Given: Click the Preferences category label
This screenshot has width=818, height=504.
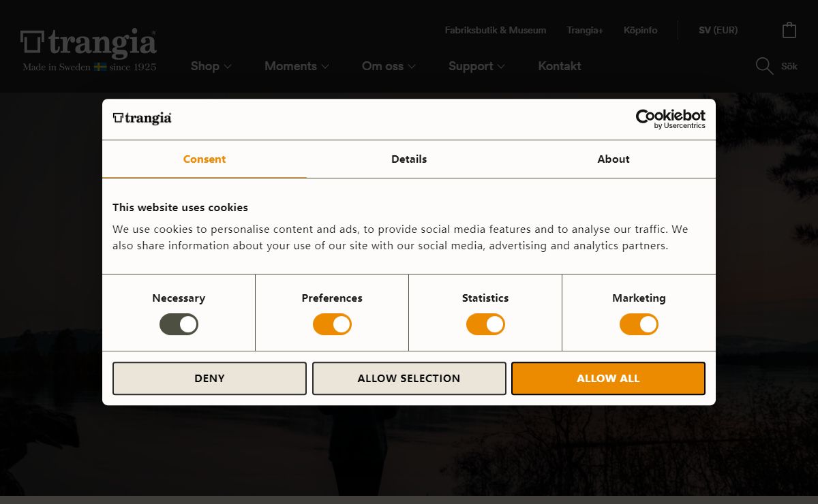Looking at the screenshot, I should tap(332, 298).
